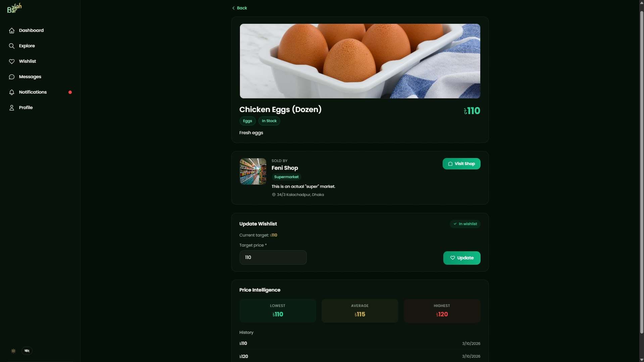Screen dimensions: 644x362
Task: Click the Profile person icon
Action: [12, 108]
